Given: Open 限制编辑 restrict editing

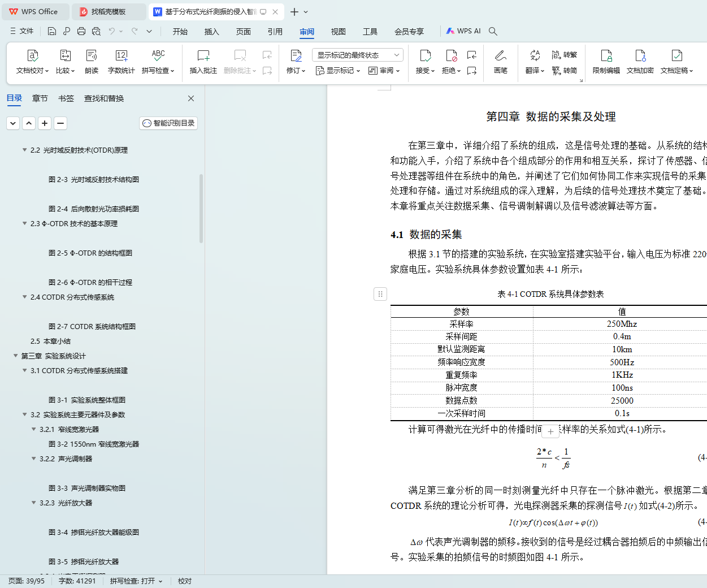Looking at the screenshot, I should point(606,62).
